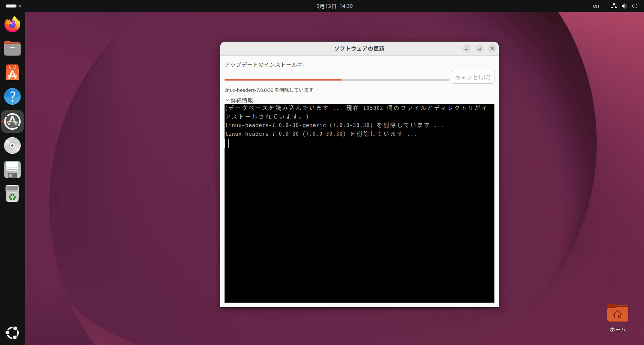Collapse the 詳細情報 details expander
Viewport: 644px width, 345px height.
(x=239, y=100)
